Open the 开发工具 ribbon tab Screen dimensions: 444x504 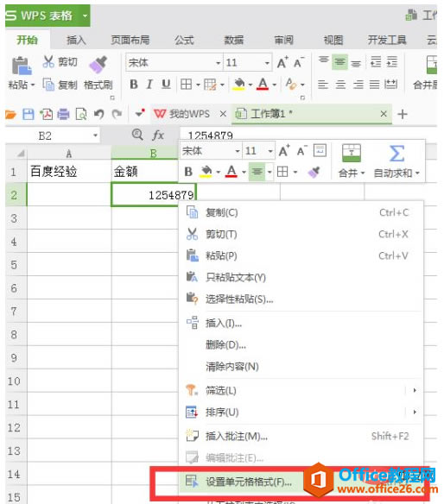[387, 40]
